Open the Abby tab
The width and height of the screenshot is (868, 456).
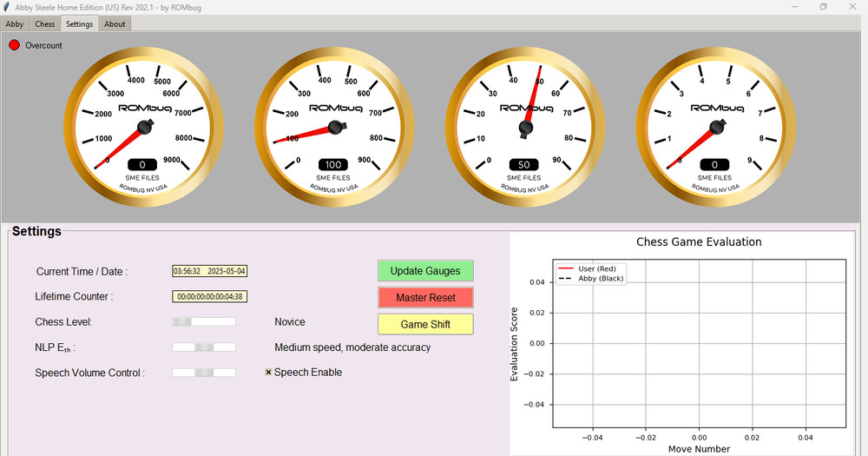point(15,24)
